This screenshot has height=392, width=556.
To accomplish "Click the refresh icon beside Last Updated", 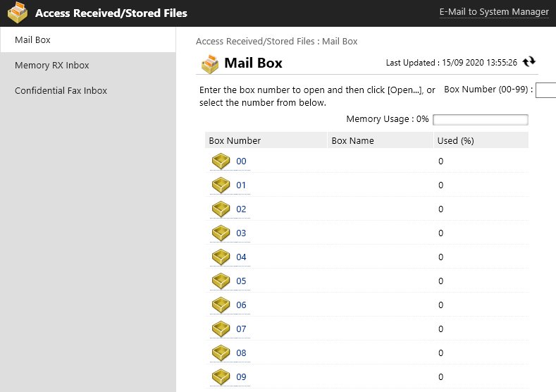I will tap(529, 62).
